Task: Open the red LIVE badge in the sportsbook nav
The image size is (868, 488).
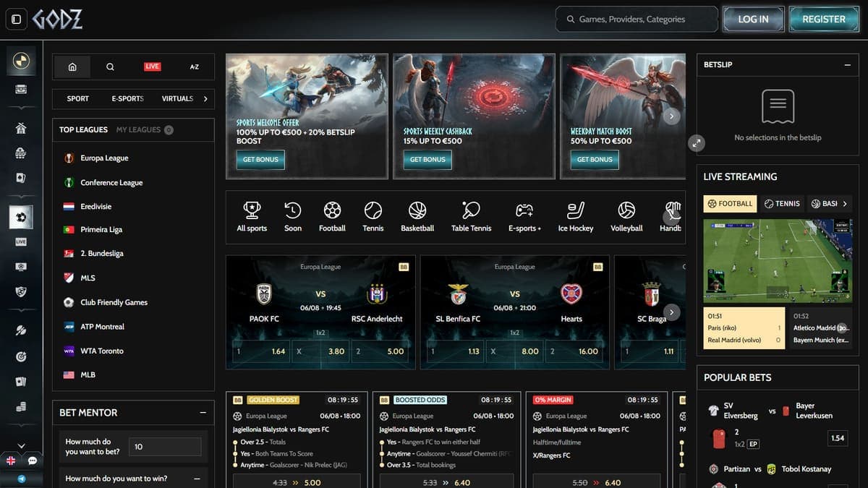Action: click(x=152, y=67)
